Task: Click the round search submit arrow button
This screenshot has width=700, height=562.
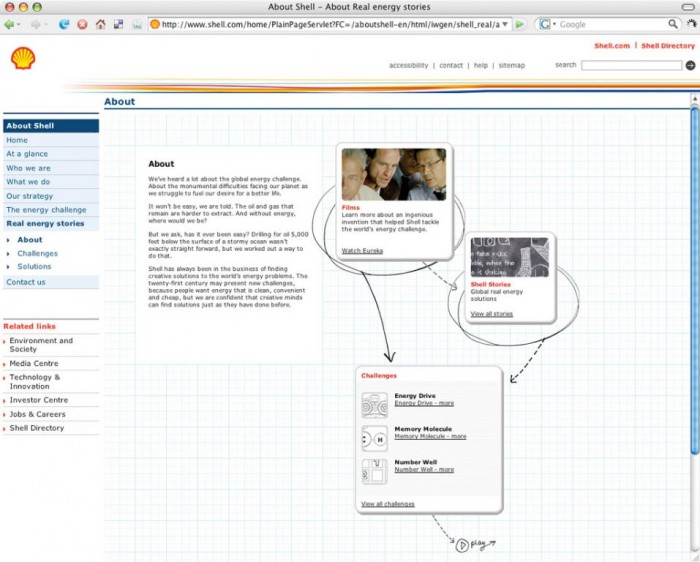Action: 690,65
